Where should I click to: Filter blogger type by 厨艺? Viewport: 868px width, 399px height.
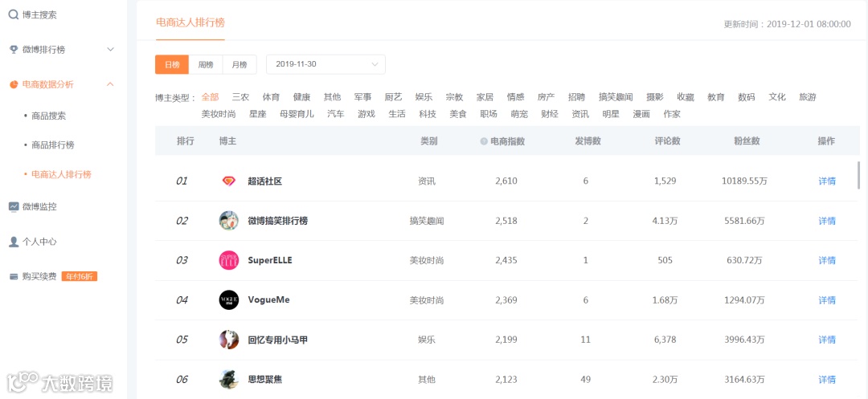(x=394, y=97)
